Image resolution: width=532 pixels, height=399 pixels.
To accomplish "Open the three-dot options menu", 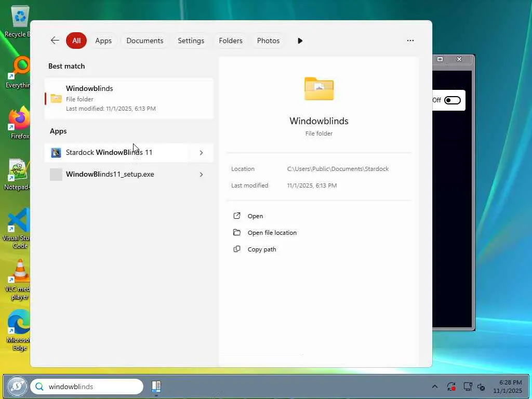I will pyautogui.click(x=410, y=41).
